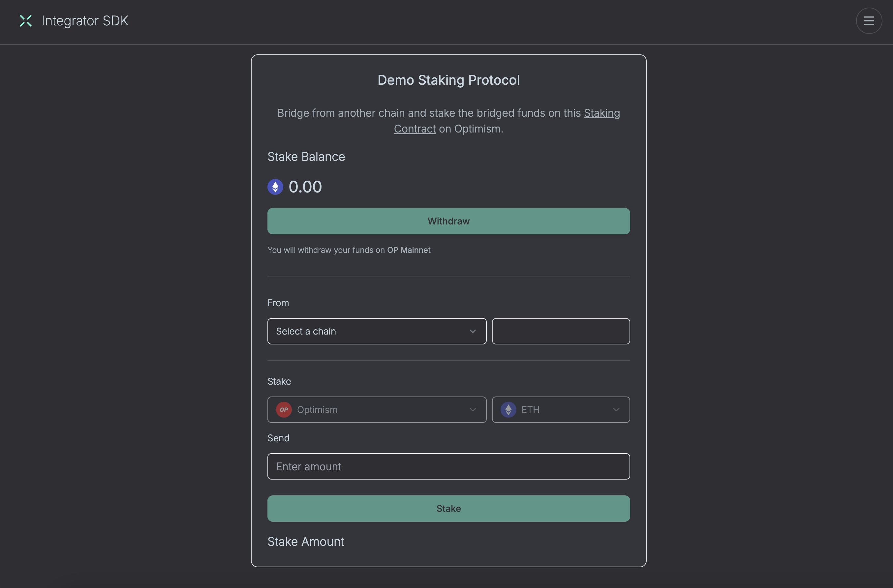Click the red OP Optimism chain icon
The width and height of the screenshot is (893, 588).
[284, 409]
